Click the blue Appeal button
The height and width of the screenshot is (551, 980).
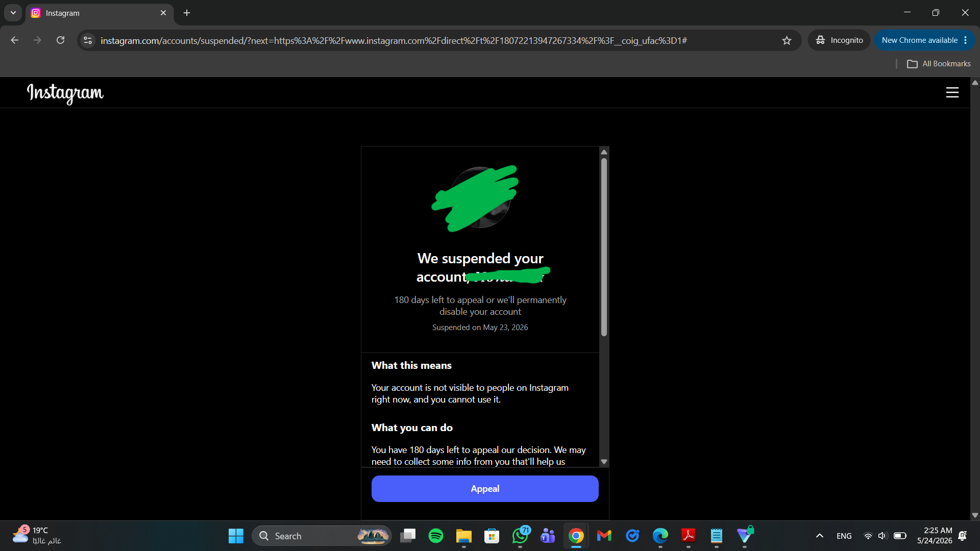(x=485, y=489)
